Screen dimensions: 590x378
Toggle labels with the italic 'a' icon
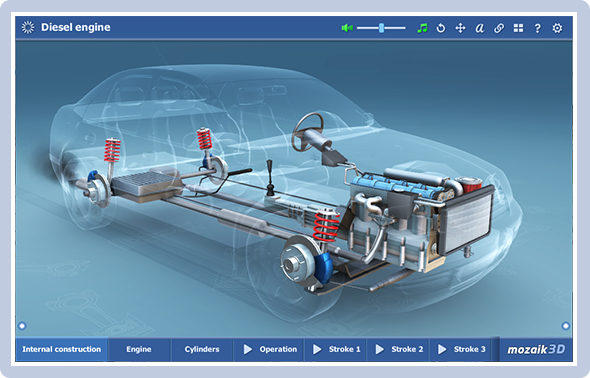479,28
